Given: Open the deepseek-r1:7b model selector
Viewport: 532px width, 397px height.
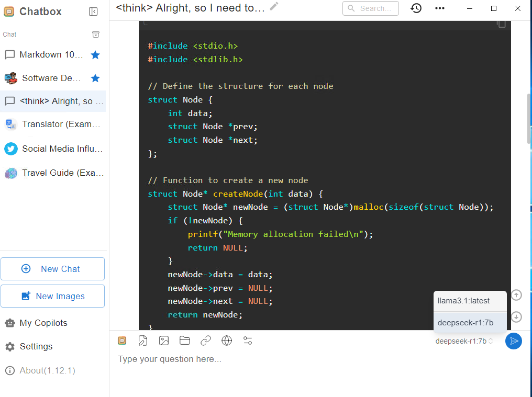Looking at the screenshot, I should pos(464,341).
